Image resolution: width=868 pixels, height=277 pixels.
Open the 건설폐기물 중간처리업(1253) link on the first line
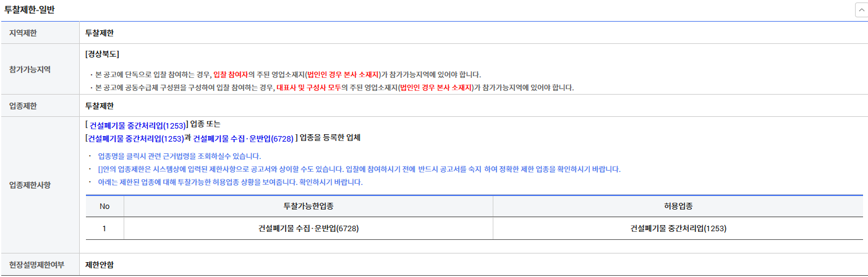137,125
